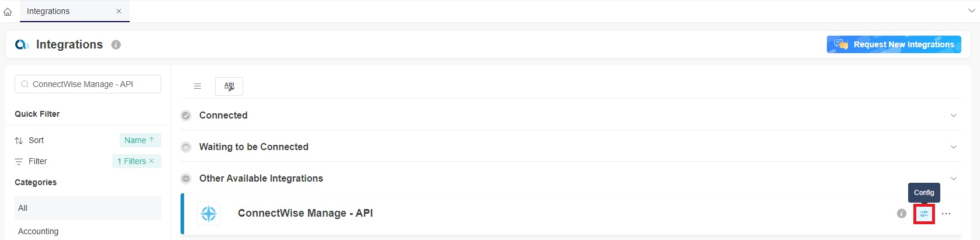This screenshot has height=240, width=980.
Task: Open the tab list dropdown arrow
Action: [x=972, y=11]
